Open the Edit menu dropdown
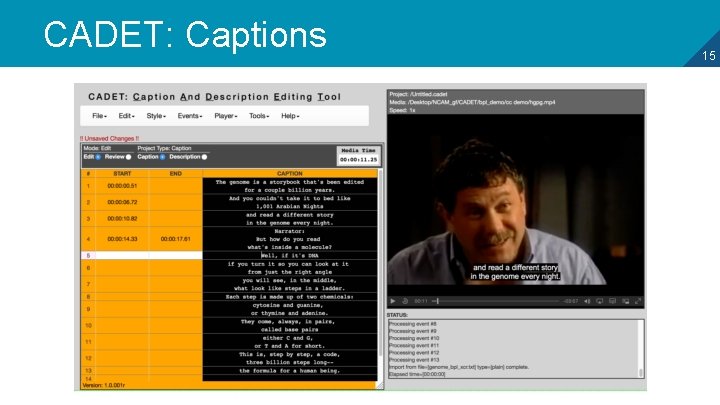The height and width of the screenshot is (405, 720). pos(126,116)
